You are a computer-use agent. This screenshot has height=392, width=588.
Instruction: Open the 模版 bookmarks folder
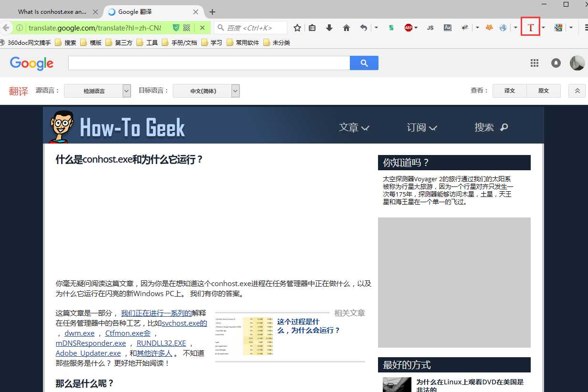click(91, 42)
